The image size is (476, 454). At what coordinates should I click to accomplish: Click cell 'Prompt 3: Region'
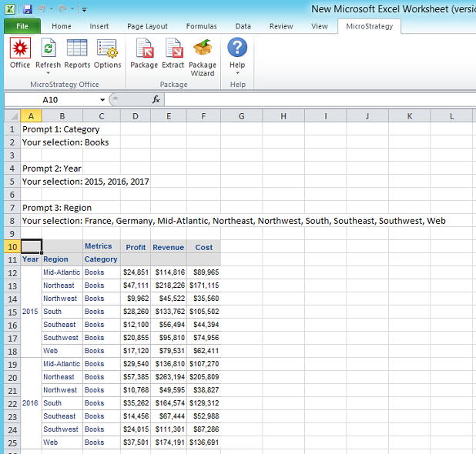[57, 208]
